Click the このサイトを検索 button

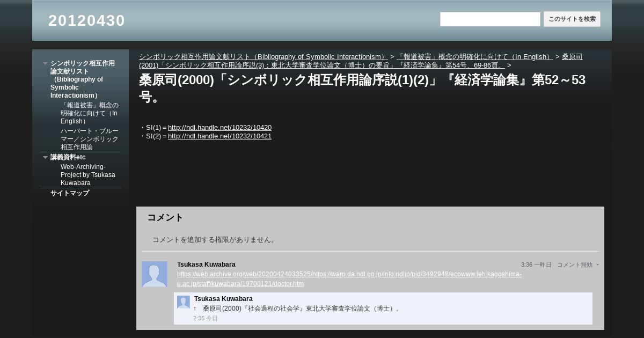(572, 19)
